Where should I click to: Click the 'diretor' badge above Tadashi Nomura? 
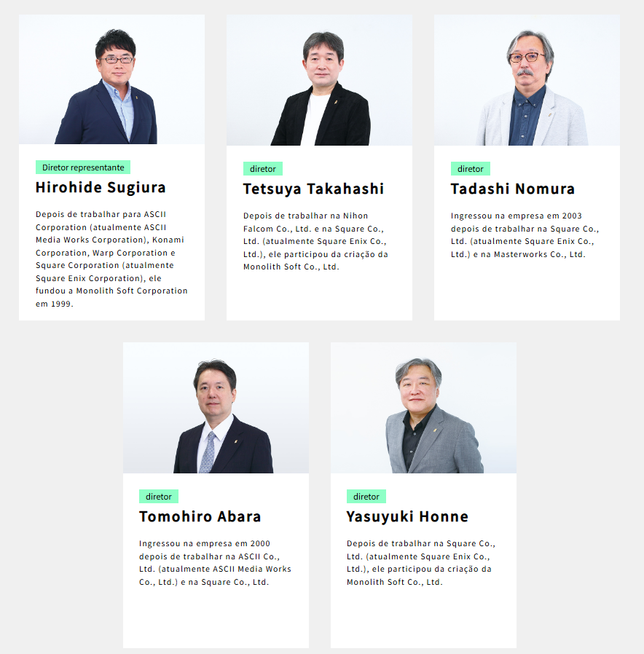point(471,169)
